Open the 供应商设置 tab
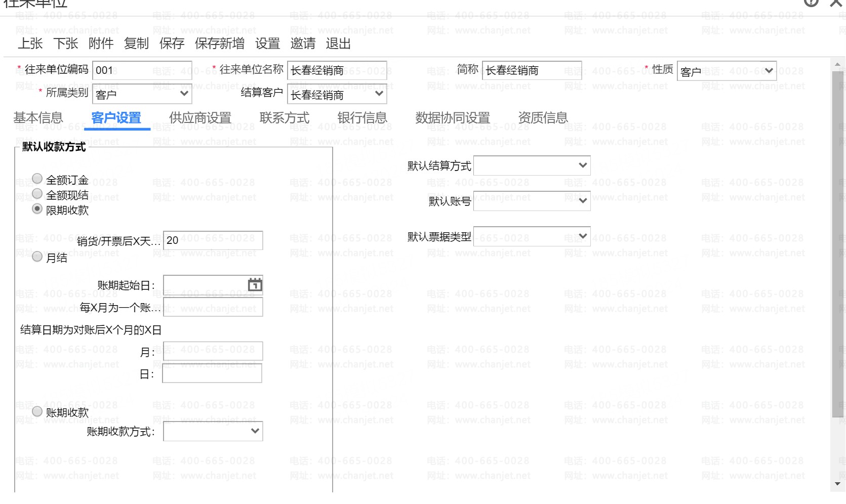 click(200, 118)
